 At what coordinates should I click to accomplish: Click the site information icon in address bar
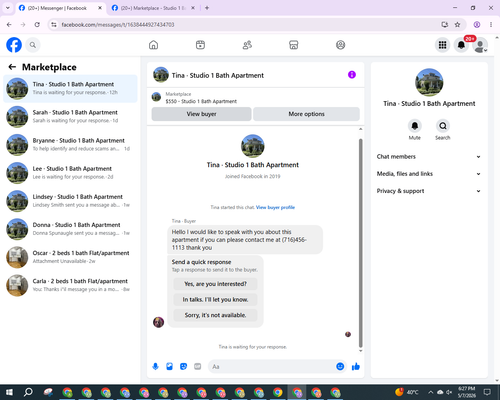coord(54,25)
